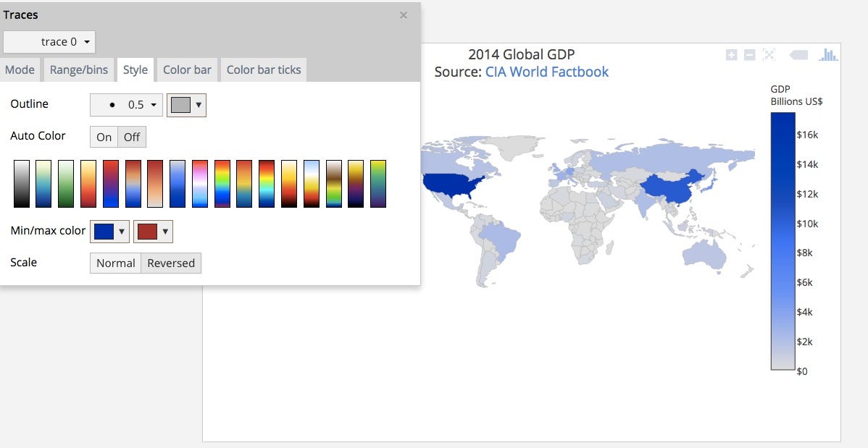Screen dimensions: 868x448
Task: Choose the dark red to beige color scale
Action: tap(155, 184)
